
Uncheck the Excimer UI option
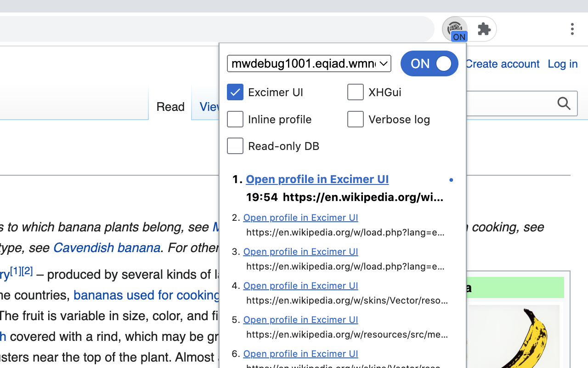point(235,92)
